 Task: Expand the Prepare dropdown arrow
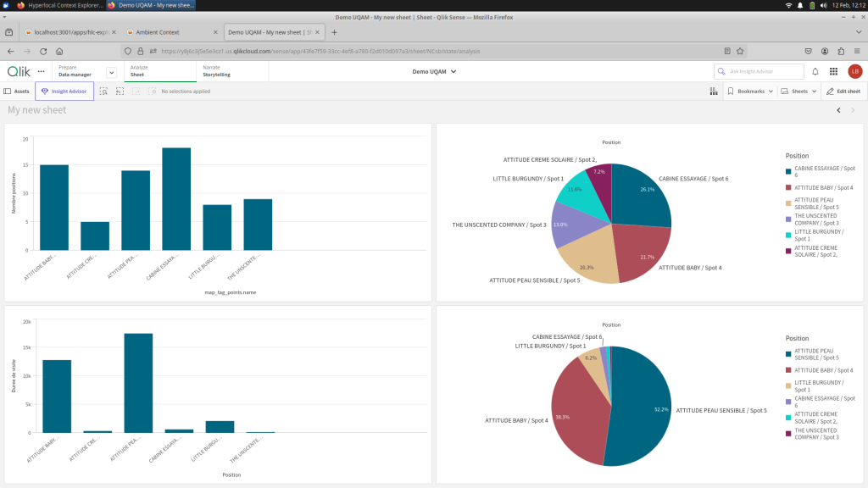[111, 72]
